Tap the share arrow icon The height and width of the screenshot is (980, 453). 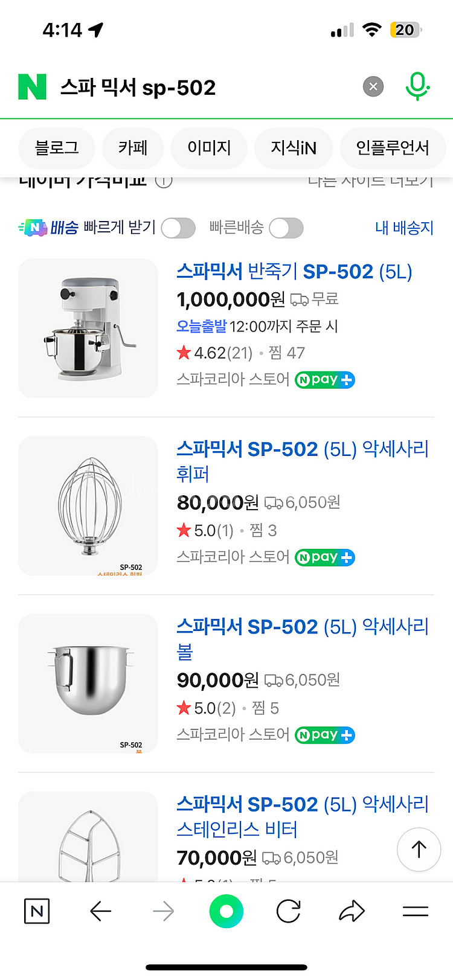[x=352, y=911]
